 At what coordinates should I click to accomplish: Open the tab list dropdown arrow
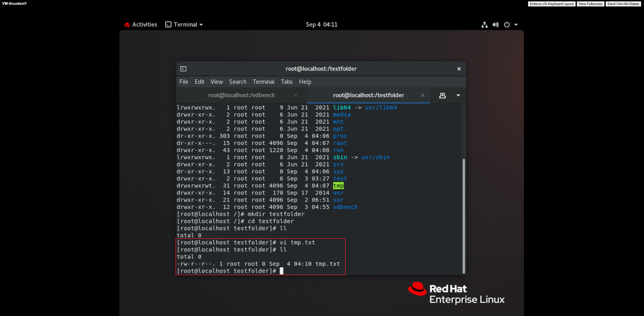(x=458, y=95)
